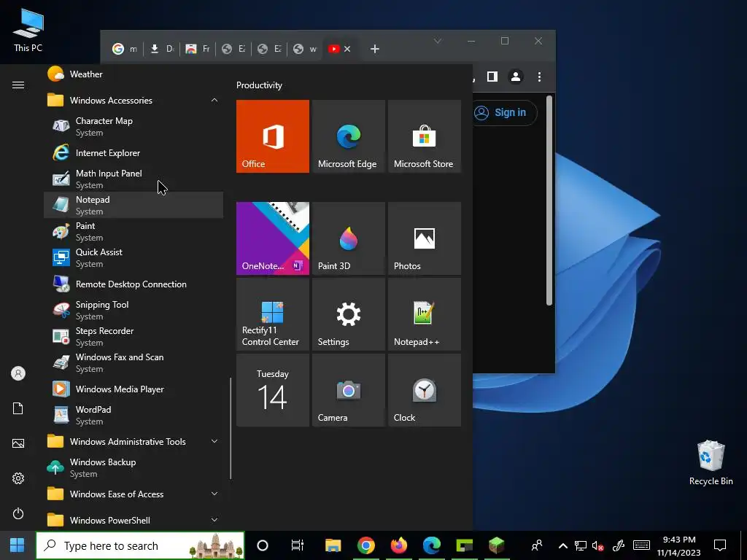Viewport: 747px width, 560px height.
Task: Open the Microsoft Edge tile
Action: [348, 136]
